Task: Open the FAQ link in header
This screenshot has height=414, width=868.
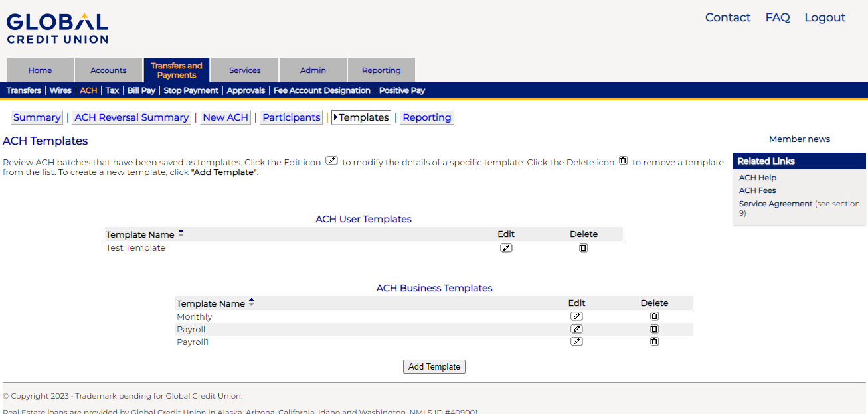Action: point(778,18)
